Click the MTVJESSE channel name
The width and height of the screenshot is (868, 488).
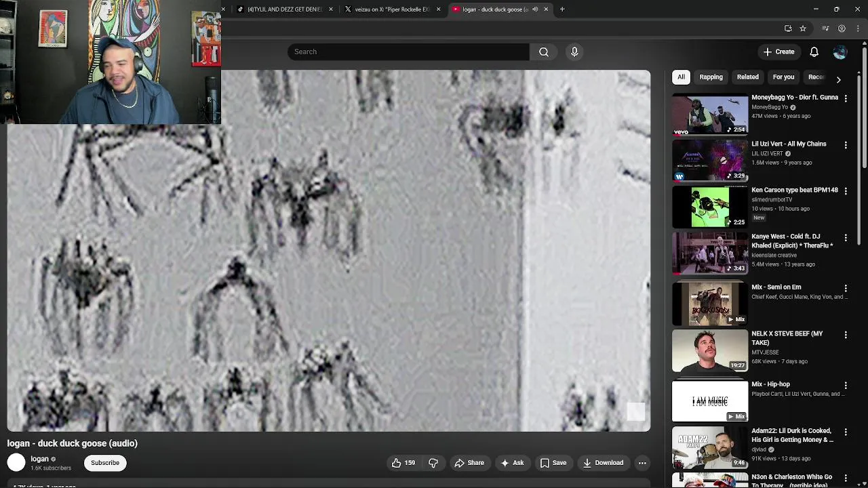[765, 352]
